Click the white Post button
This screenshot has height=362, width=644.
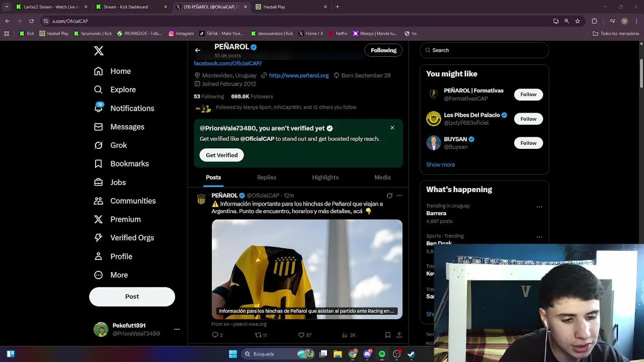tap(132, 297)
